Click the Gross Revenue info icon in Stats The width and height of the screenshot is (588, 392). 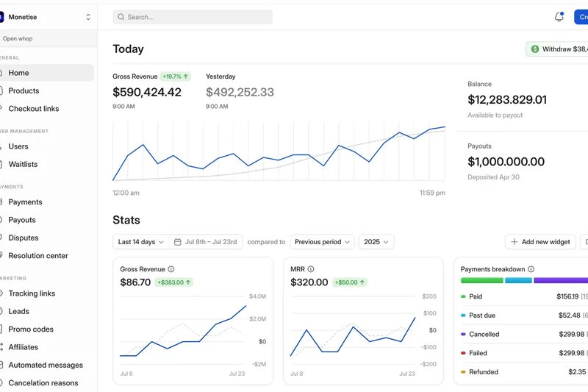[171, 269]
